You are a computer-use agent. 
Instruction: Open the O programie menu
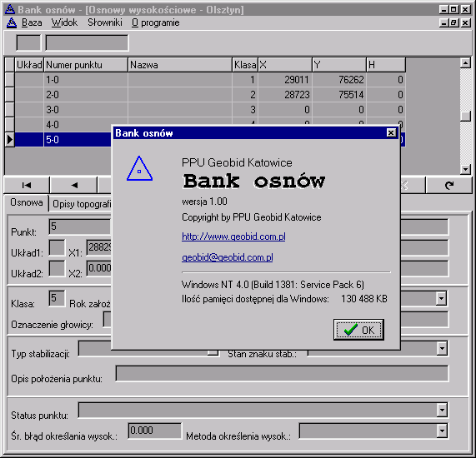coord(155,22)
